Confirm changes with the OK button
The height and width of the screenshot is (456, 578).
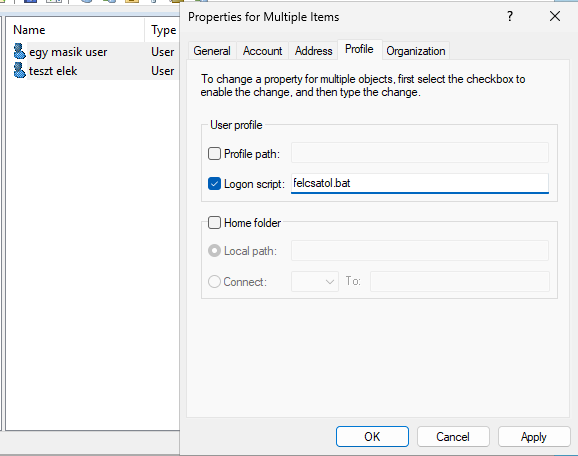372,436
